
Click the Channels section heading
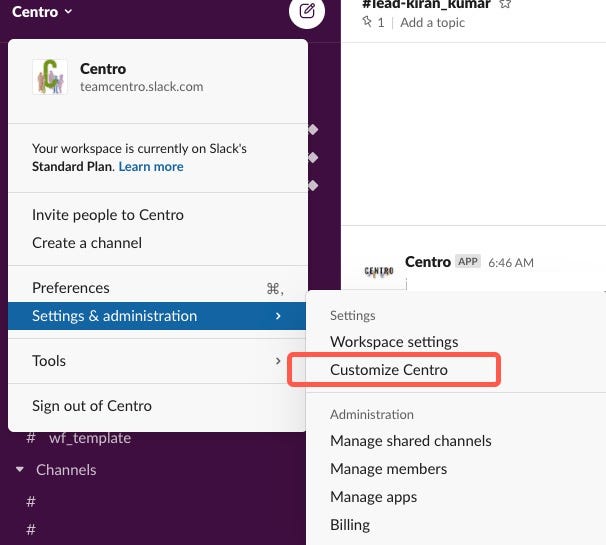click(x=66, y=470)
